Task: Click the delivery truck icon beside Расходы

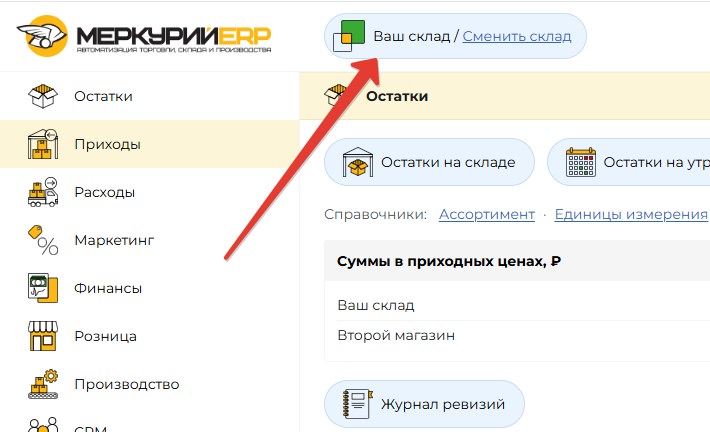Action: (43, 192)
